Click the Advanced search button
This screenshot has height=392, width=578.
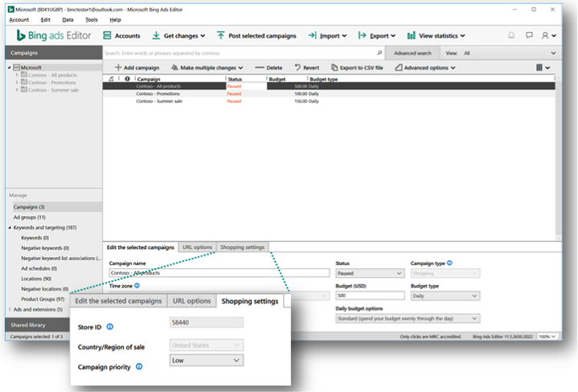tap(412, 53)
